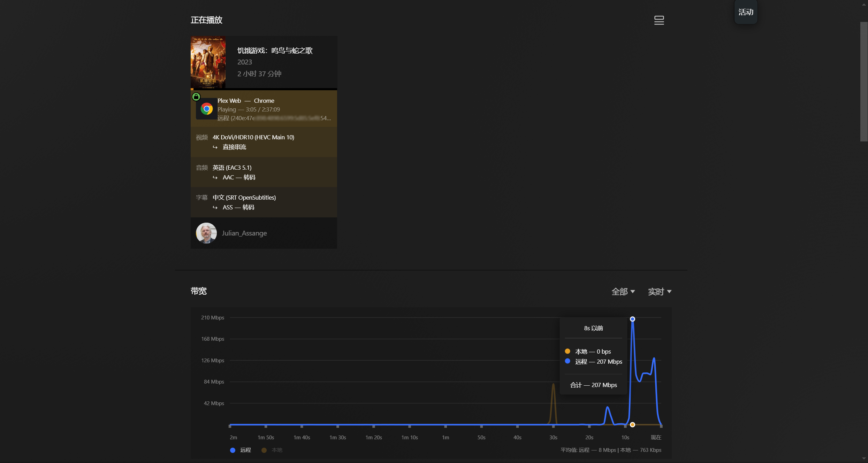Viewport: 868px width, 463px height.
Task: Open the 实时 time range dropdown
Action: (x=660, y=292)
